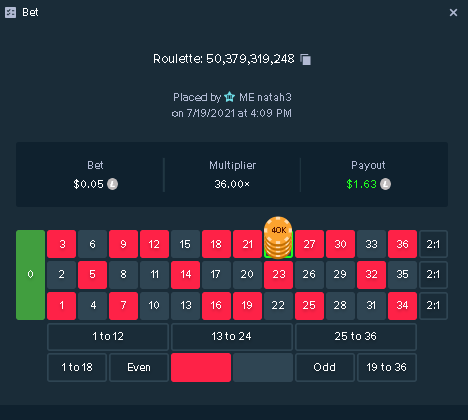The height and width of the screenshot is (420, 468).
Task: Choose the 13 to 24 dozen bet
Action: 232,336
